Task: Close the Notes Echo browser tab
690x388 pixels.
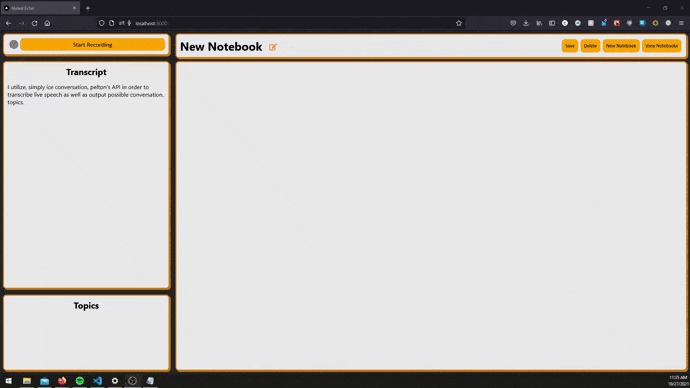Action: 74,8
